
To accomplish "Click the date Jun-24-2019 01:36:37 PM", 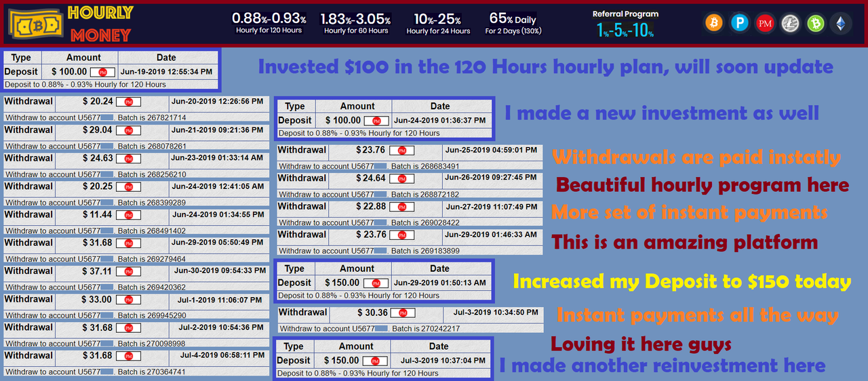I will [x=440, y=121].
